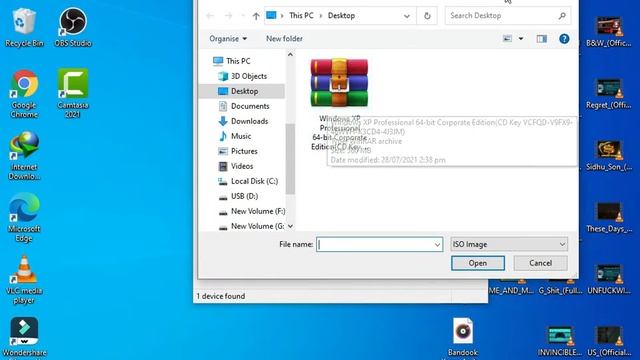Open Documents in navigation pane

coord(244,106)
